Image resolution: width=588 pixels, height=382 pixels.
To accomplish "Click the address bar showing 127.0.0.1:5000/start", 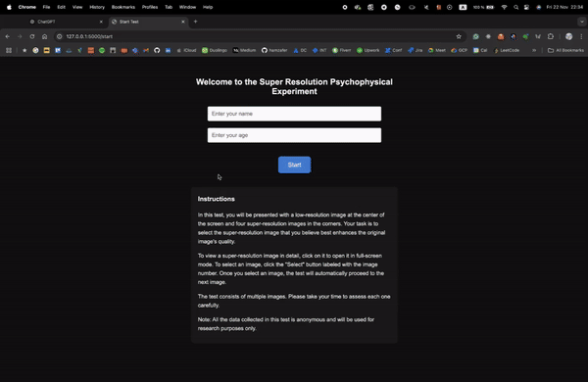I will coord(259,36).
